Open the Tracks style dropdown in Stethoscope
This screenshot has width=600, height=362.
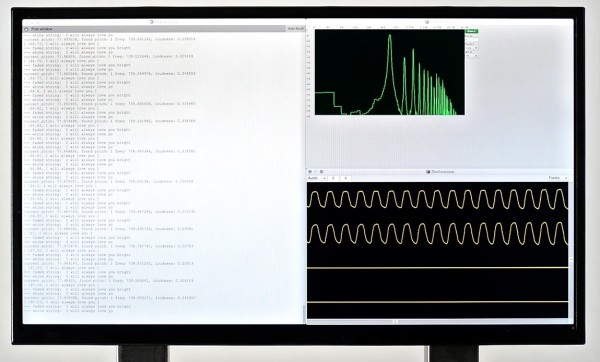click(558, 178)
